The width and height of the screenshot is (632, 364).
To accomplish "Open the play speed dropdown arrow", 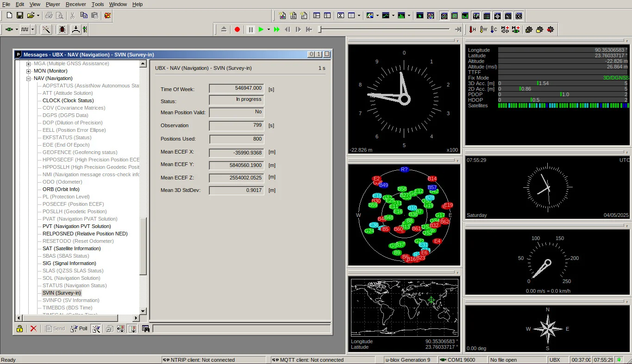I will [269, 29].
